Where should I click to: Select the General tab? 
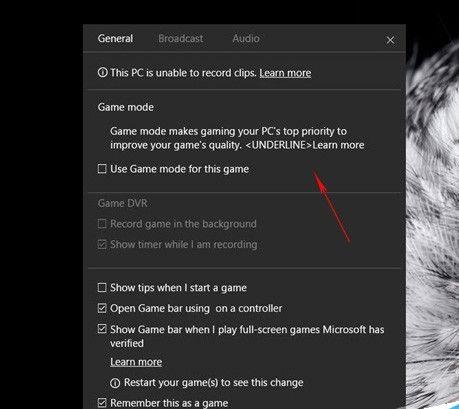pos(115,39)
